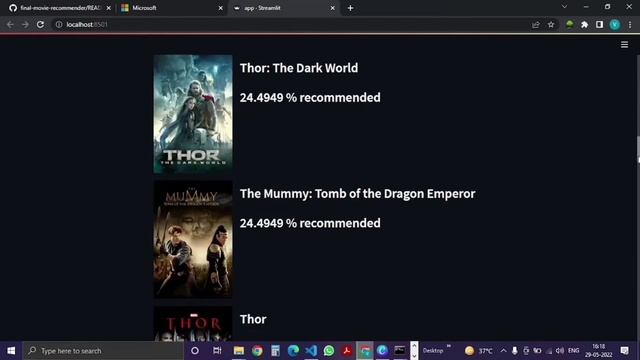Open the terminal window from the taskbar
The image size is (640, 360).
(x=400, y=351)
